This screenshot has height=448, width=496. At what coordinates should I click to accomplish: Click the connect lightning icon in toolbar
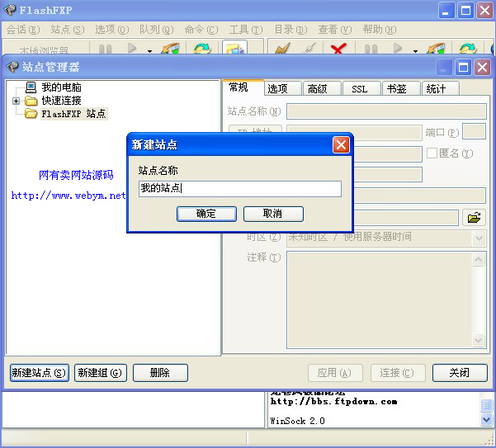pyautogui.click(x=281, y=50)
